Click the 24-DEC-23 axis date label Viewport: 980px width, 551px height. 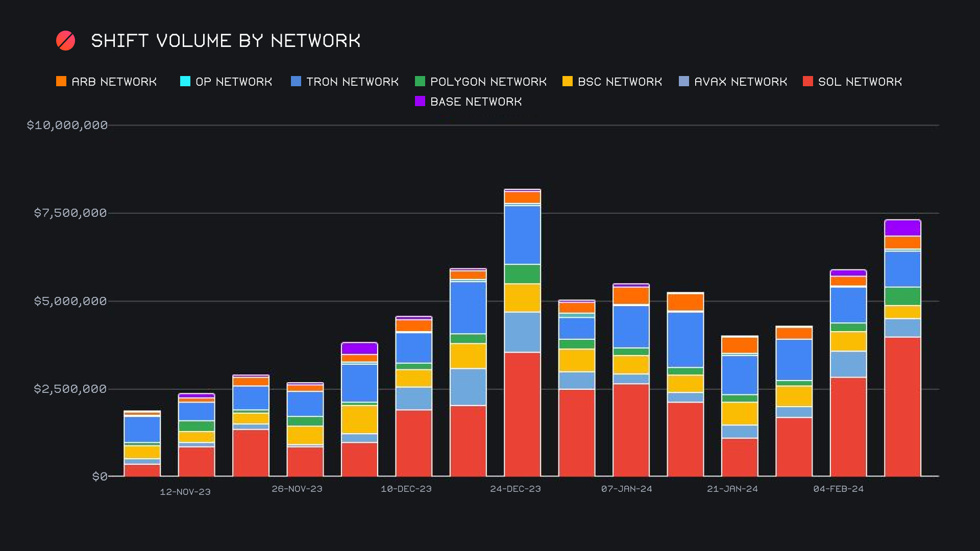pos(516,489)
